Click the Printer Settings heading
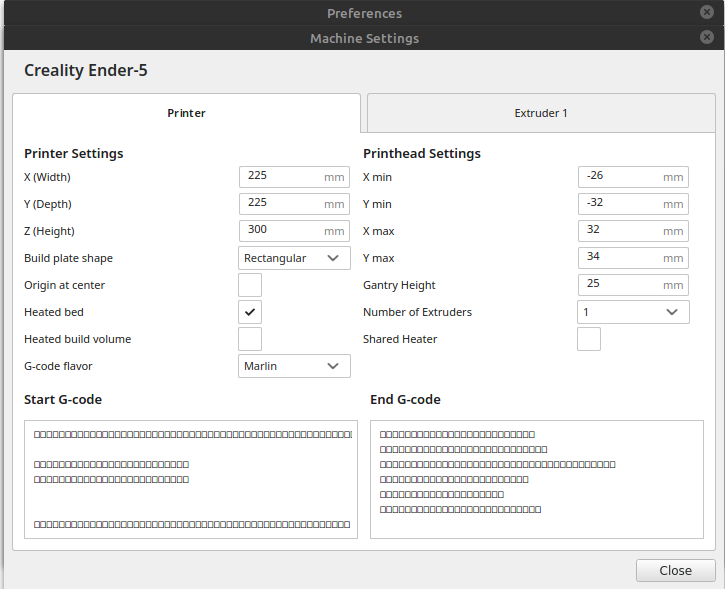The height and width of the screenshot is (589, 725). click(74, 153)
